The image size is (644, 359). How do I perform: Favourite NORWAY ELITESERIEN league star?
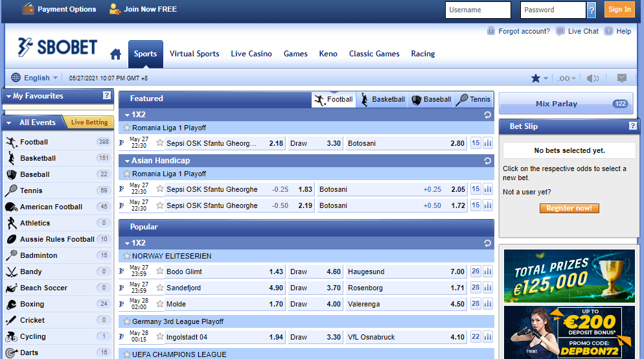click(x=127, y=256)
